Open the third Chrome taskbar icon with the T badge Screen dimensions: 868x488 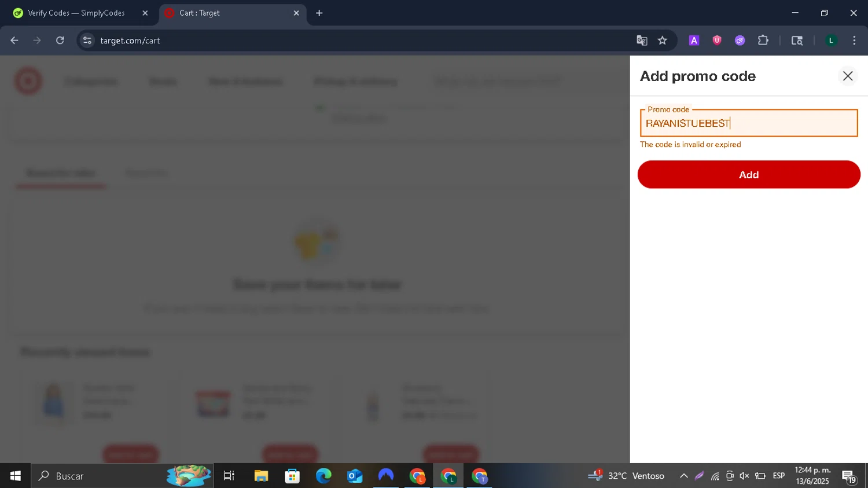tap(480, 476)
